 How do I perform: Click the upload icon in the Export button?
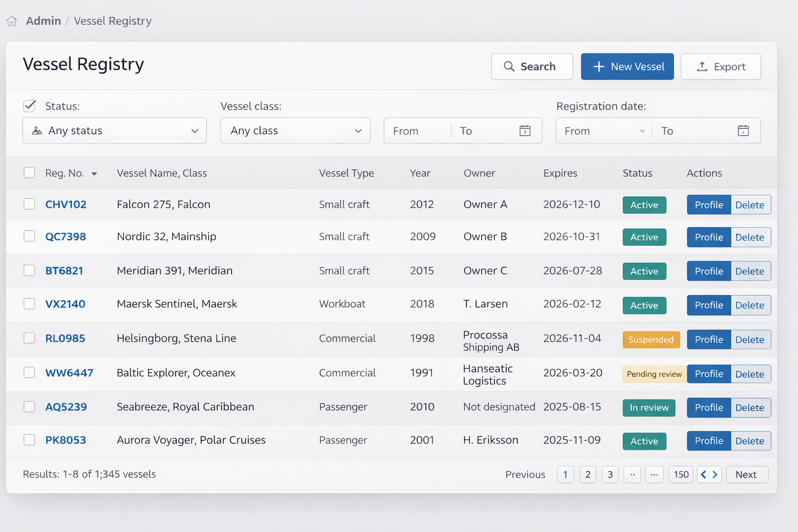coord(702,66)
